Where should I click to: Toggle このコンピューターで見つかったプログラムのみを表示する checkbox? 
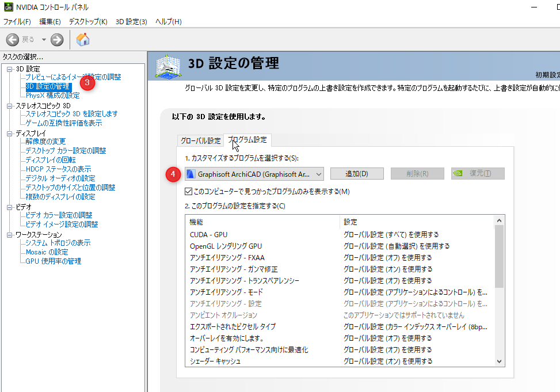(189, 192)
